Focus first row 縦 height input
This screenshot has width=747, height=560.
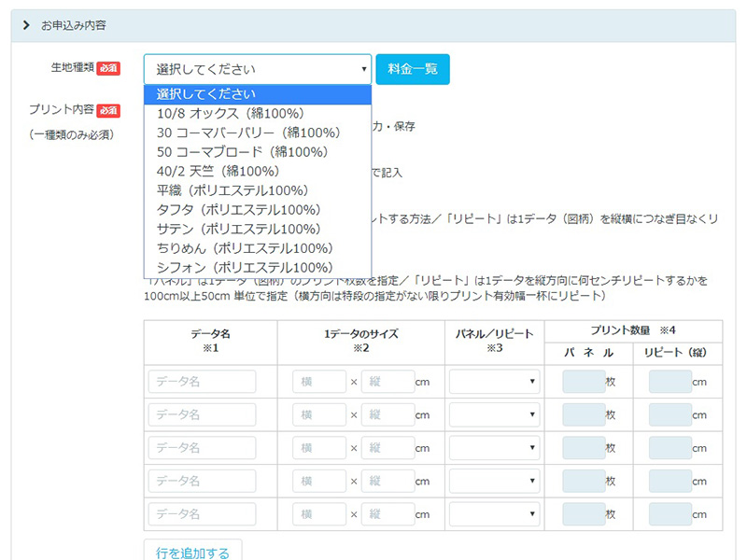click(388, 382)
